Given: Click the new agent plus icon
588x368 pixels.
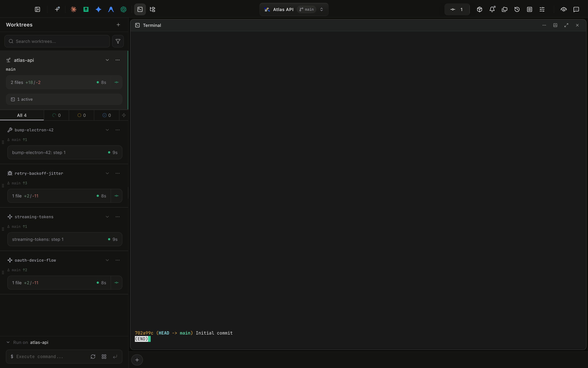Looking at the screenshot, I should 57,10.
